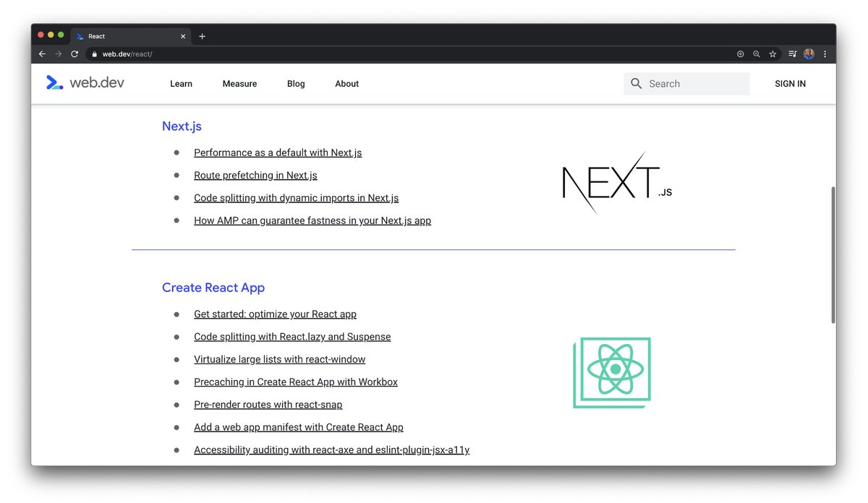Open a new tab with the plus button
Image resolution: width=868 pixels, height=503 pixels.
pyautogui.click(x=202, y=35)
